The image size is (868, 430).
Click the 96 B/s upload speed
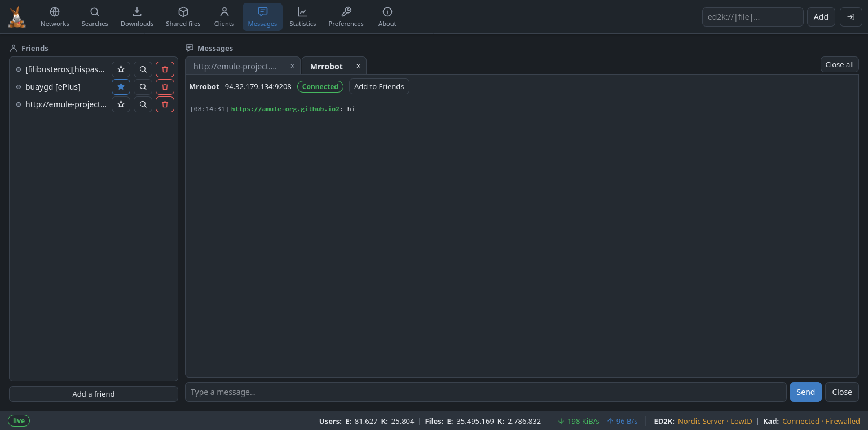pyautogui.click(x=622, y=421)
